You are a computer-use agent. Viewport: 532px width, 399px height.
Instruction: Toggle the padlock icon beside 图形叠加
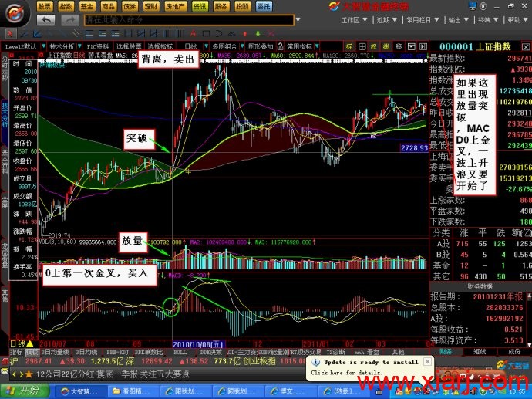[280, 46]
